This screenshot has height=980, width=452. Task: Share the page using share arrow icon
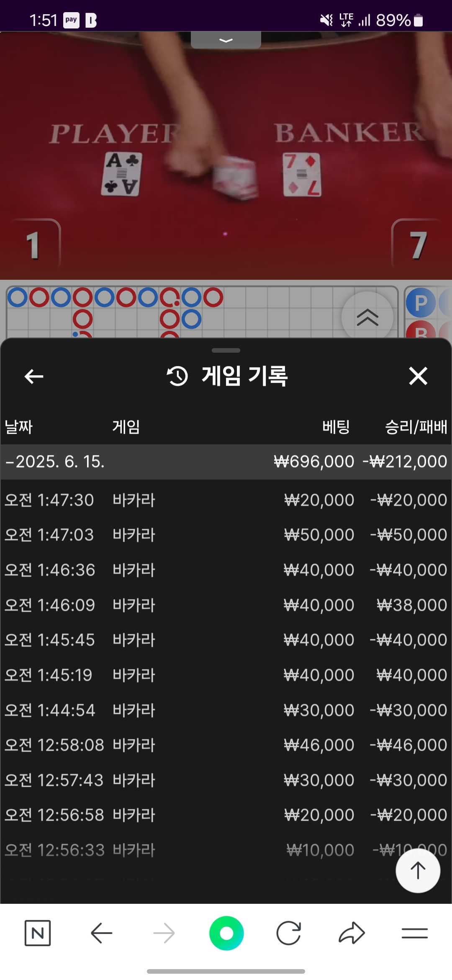click(x=352, y=933)
